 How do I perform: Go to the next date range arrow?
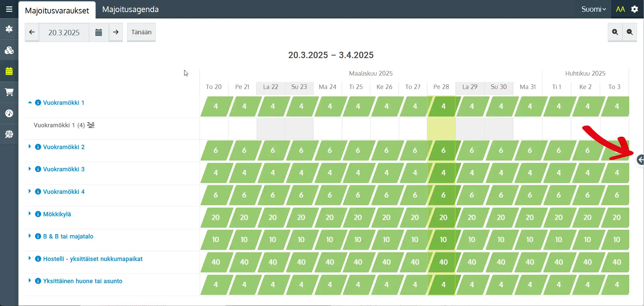[x=116, y=32]
